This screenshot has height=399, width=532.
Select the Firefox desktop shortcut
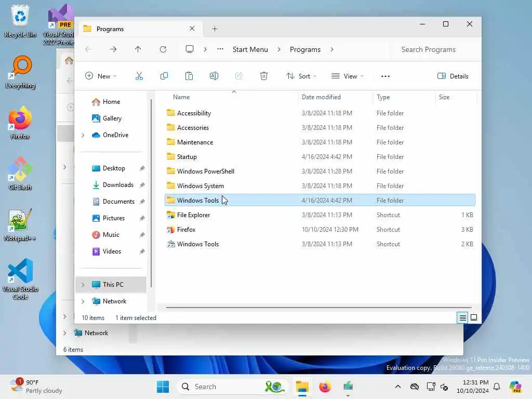pos(20,123)
